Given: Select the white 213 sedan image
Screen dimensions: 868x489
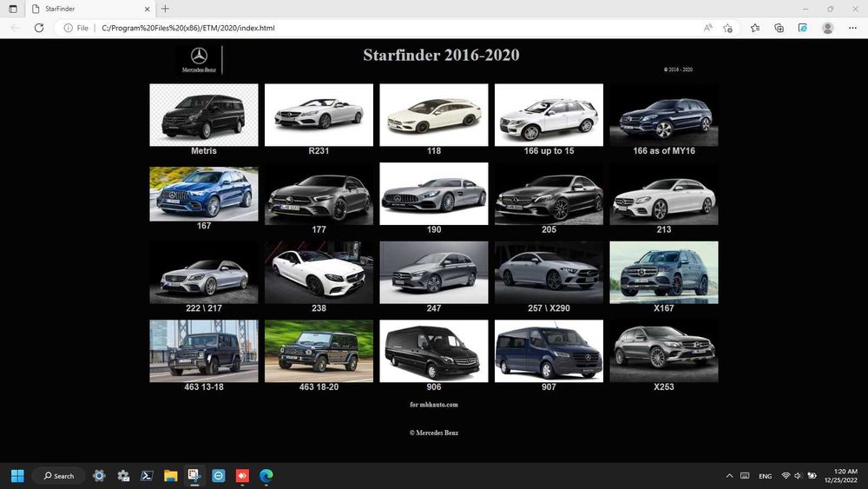Looking at the screenshot, I should [x=664, y=194].
